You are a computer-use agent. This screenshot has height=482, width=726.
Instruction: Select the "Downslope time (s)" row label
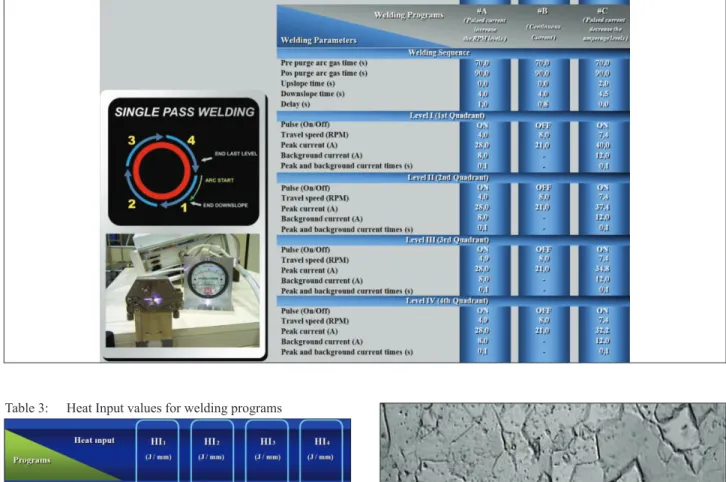[x=313, y=94]
